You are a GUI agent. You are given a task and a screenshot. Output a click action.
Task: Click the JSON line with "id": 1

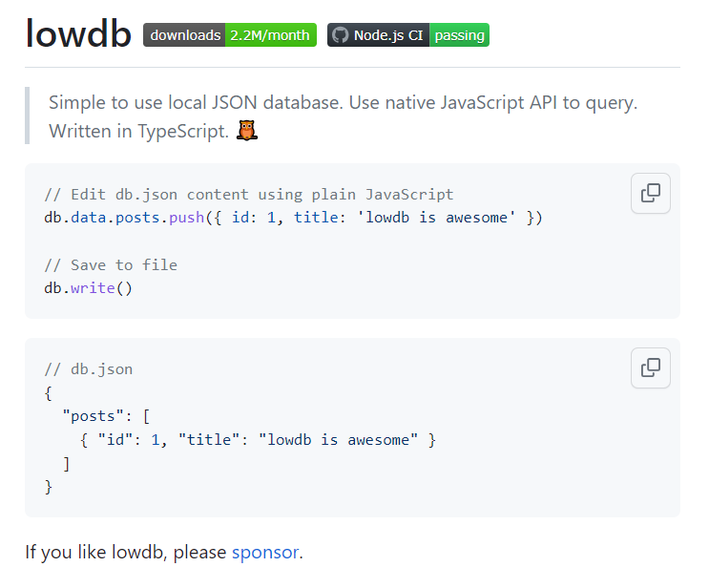258,440
